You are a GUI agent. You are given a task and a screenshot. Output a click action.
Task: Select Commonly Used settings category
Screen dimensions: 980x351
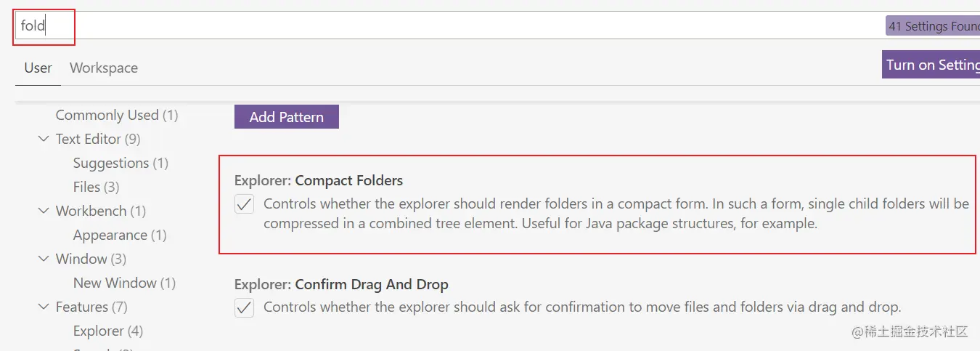[x=116, y=116]
